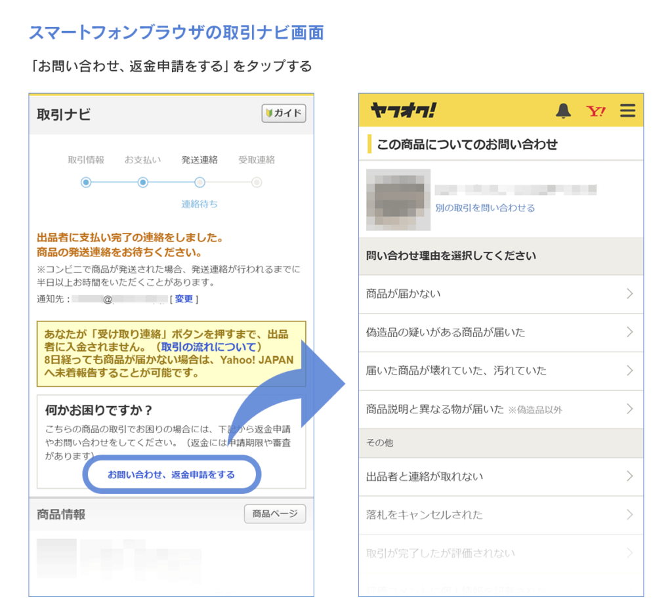Click the 変更 link beside notification address
This screenshot has height=616, width=672.
(x=184, y=299)
